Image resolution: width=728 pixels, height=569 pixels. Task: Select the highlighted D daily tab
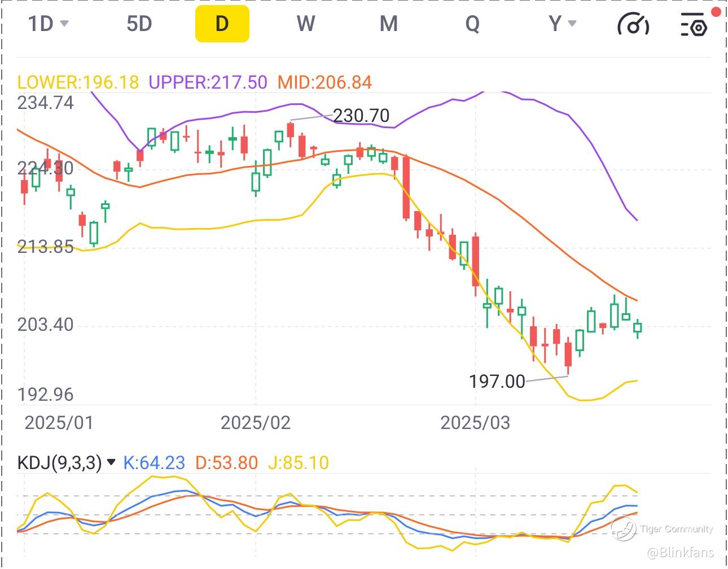(x=222, y=24)
